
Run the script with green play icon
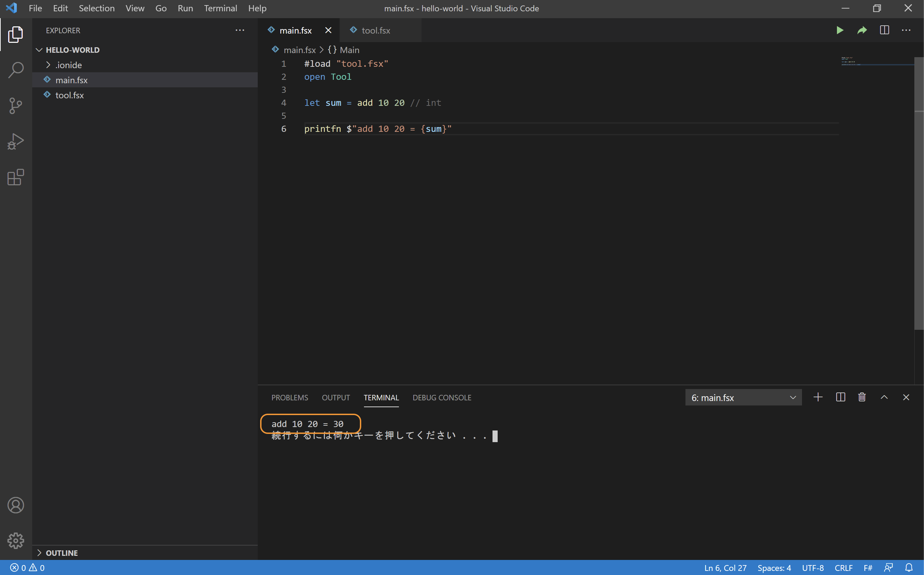pyautogui.click(x=839, y=30)
